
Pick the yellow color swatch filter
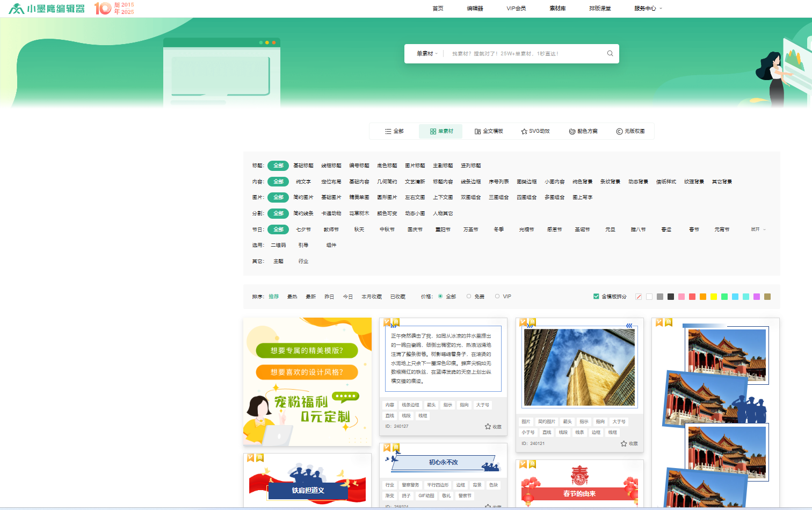(x=714, y=297)
